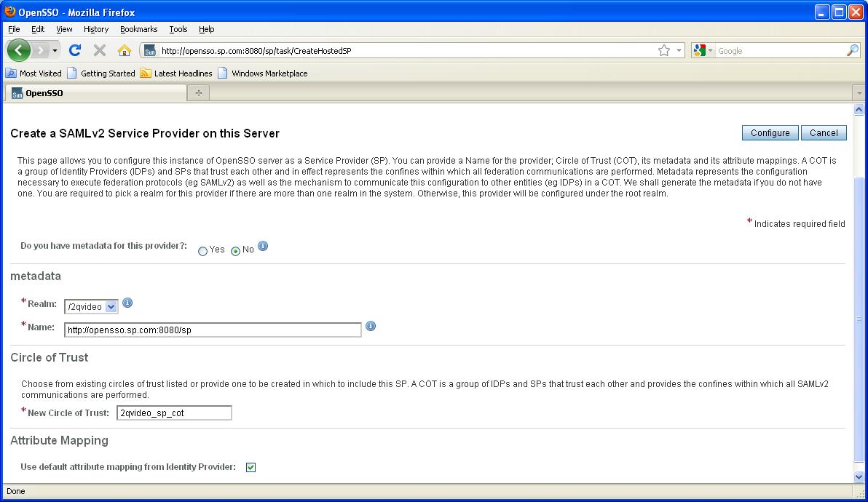Stop loading the page
Image resolution: width=868 pixels, height=502 pixels.
coord(100,51)
